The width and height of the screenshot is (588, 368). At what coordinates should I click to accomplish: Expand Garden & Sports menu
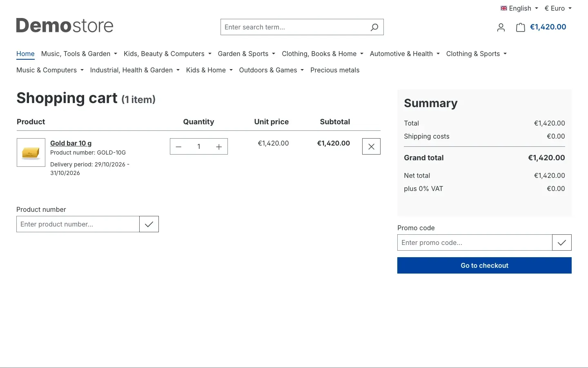click(247, 54)
